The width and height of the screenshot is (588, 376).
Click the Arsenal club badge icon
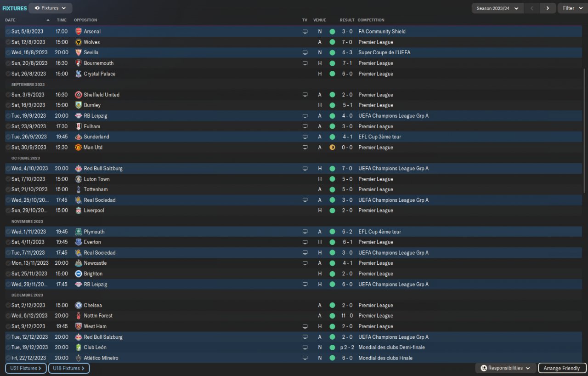coord(78,32)
